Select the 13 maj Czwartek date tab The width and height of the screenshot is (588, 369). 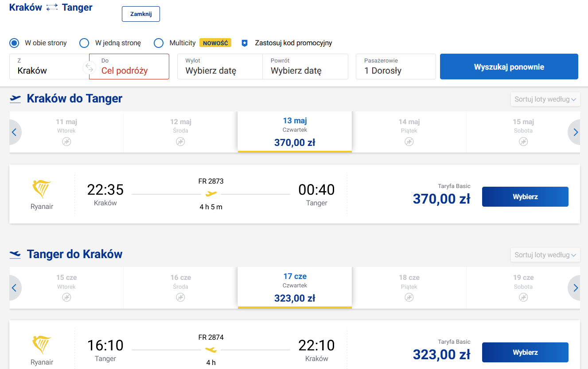pos(295,132)
